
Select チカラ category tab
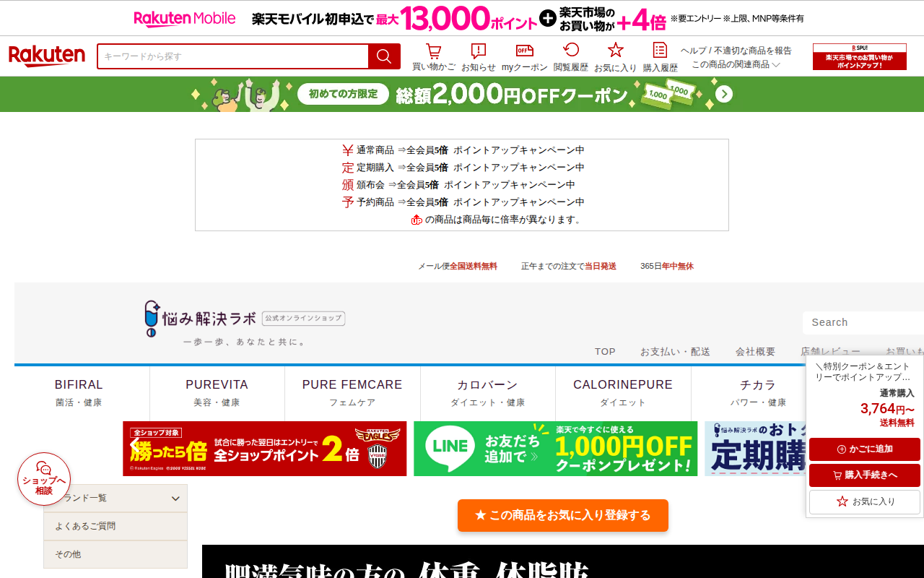[x=758, y=393]
